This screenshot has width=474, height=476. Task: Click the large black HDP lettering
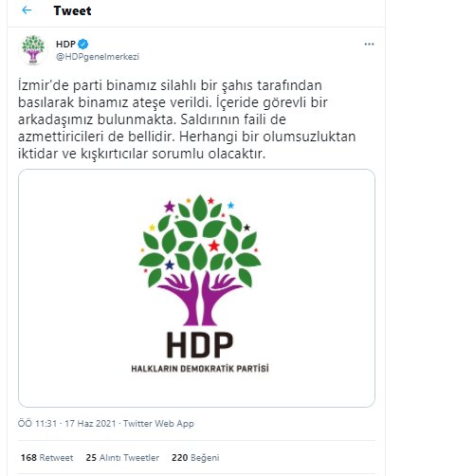pyautogui.click(x=200, y=345)
